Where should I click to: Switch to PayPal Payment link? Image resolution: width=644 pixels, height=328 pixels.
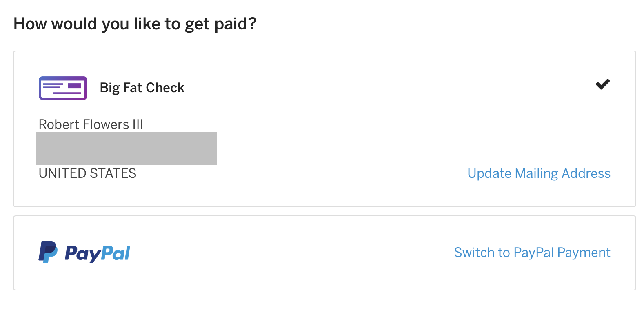coord(532,253)
